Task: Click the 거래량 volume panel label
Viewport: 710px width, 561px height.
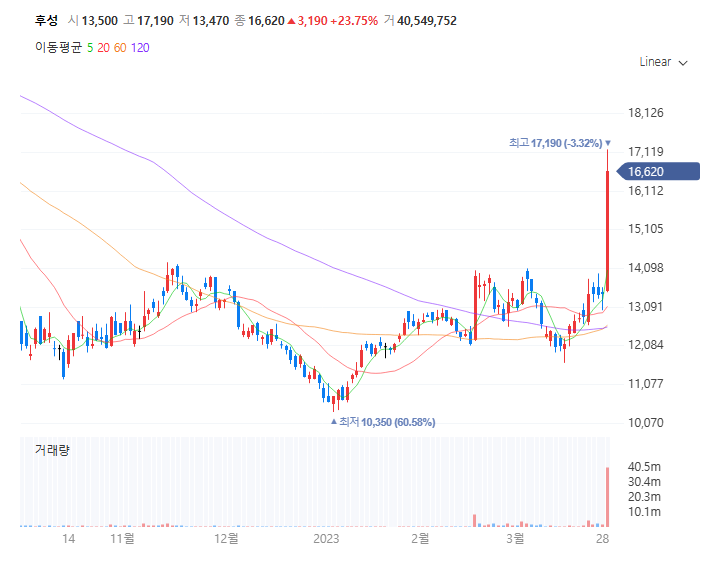Action: coord(52,450)
